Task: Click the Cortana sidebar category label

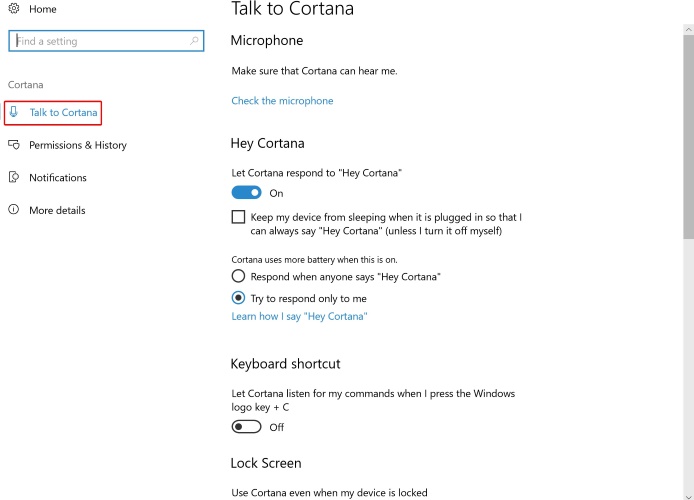Action: pyautogui.click(x=26, y=85)
